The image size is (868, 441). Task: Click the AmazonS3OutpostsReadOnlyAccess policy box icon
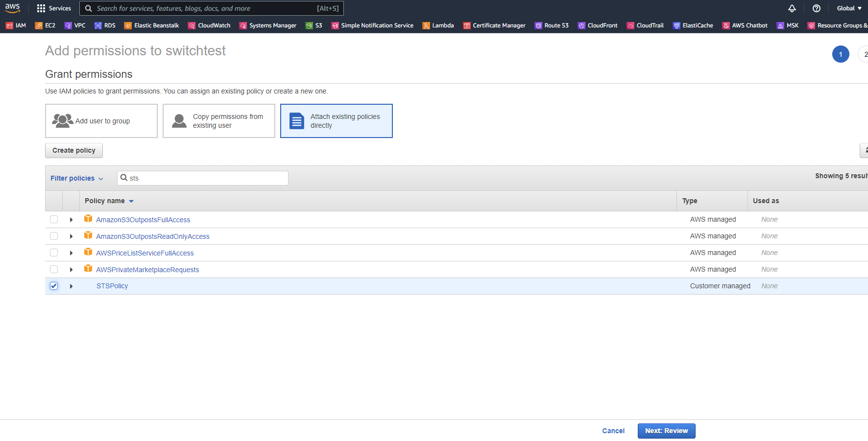tap(88, 235)
